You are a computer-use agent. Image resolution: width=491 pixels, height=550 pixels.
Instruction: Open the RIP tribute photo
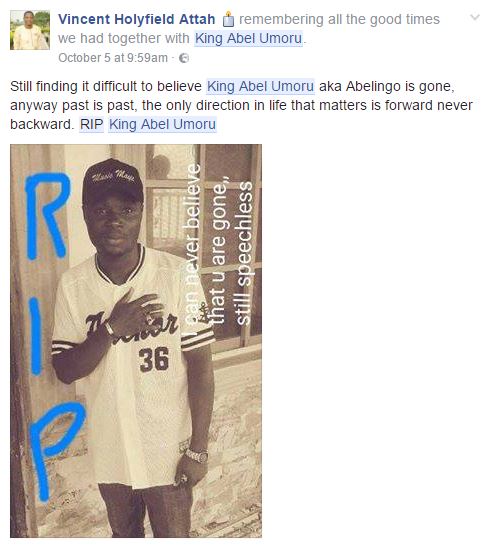click(136, 341)
